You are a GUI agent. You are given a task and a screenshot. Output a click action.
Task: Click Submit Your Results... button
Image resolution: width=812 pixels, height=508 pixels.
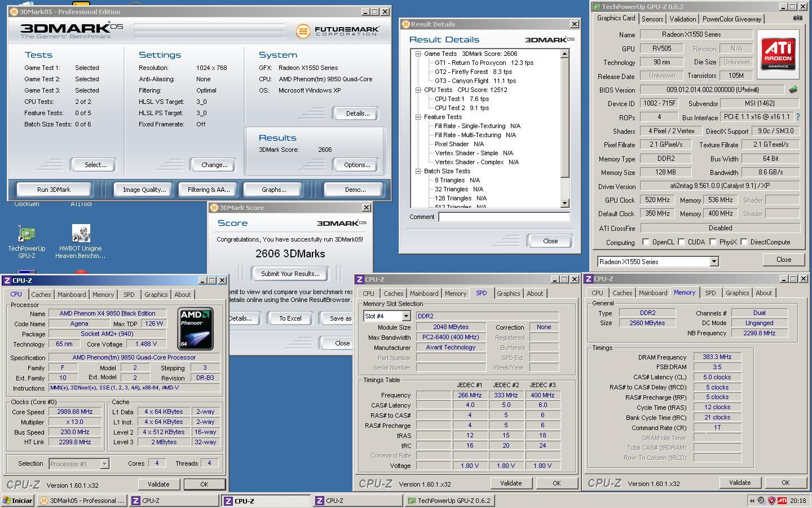290,273
